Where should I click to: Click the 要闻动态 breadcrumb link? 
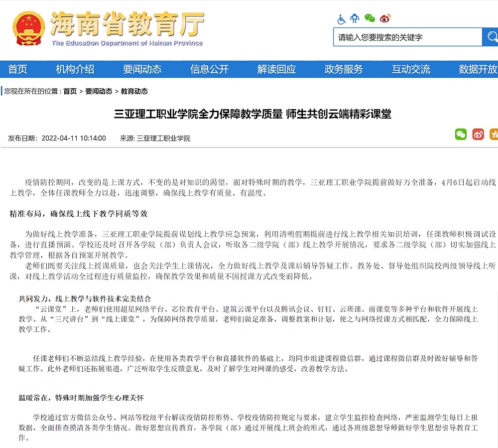(x=99, y=91)
